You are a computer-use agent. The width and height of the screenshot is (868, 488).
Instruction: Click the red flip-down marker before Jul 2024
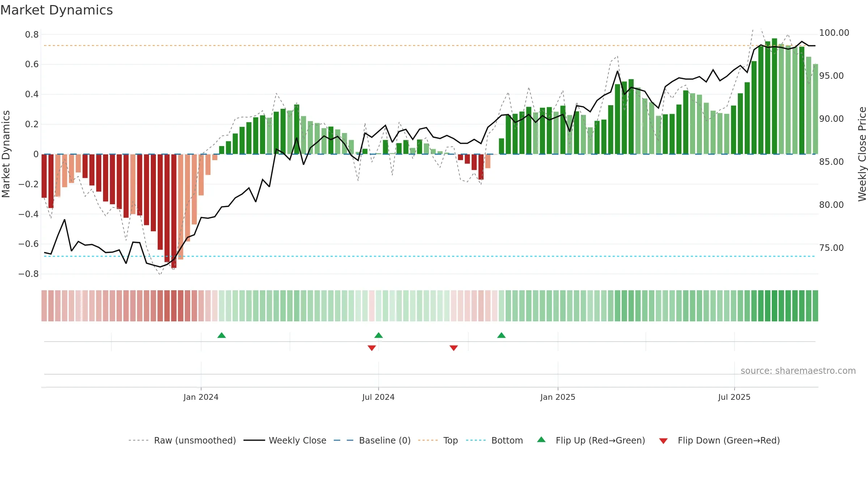pyautogui.click(x=372, y=348)
